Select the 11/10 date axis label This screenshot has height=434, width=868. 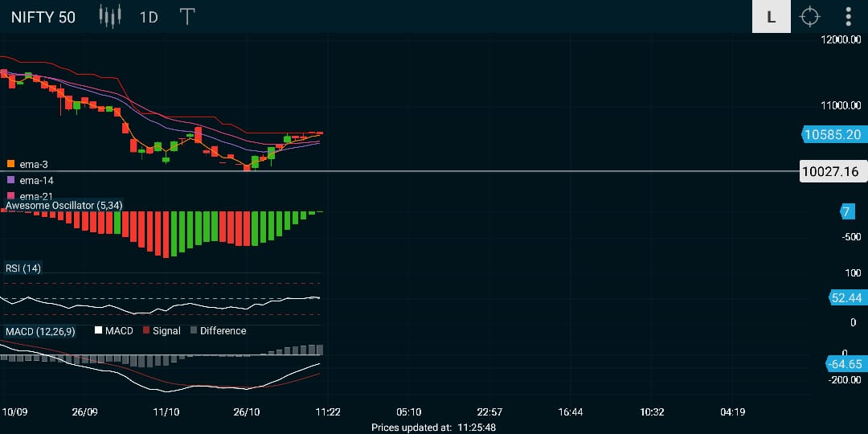[x=166, y=411]
